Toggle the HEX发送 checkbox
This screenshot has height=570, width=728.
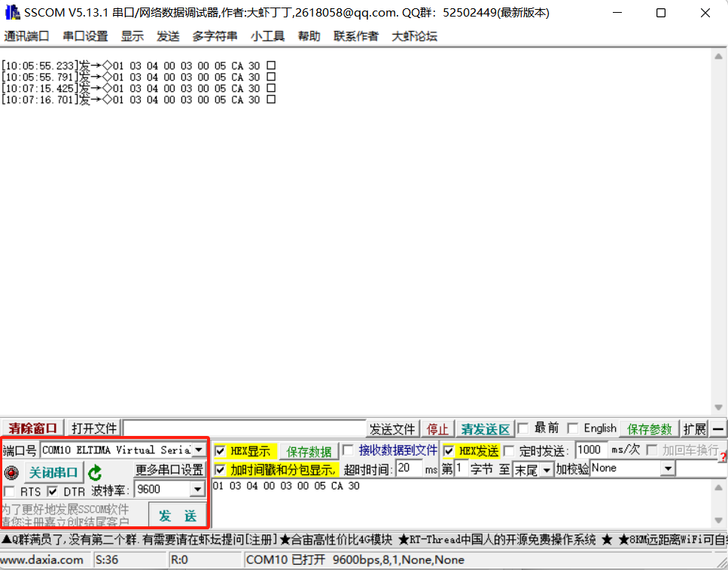pyautogui.click(x=449, y=451)
